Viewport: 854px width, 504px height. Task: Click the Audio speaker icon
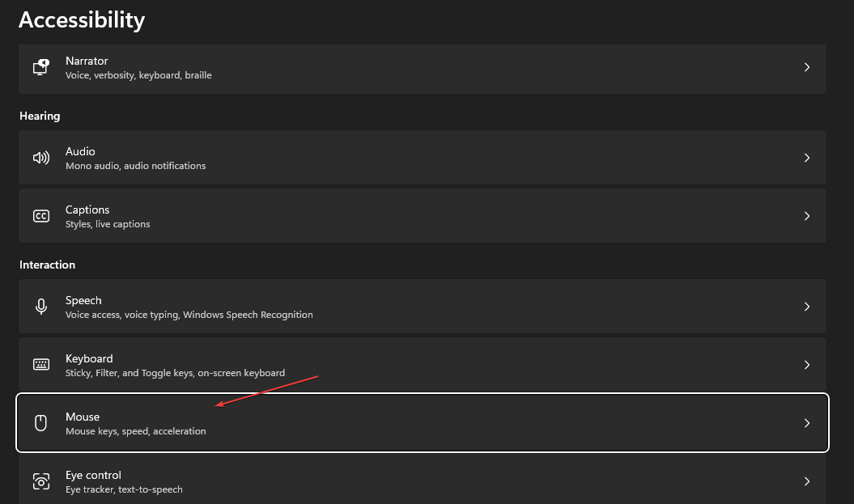(x=41, y=158)
